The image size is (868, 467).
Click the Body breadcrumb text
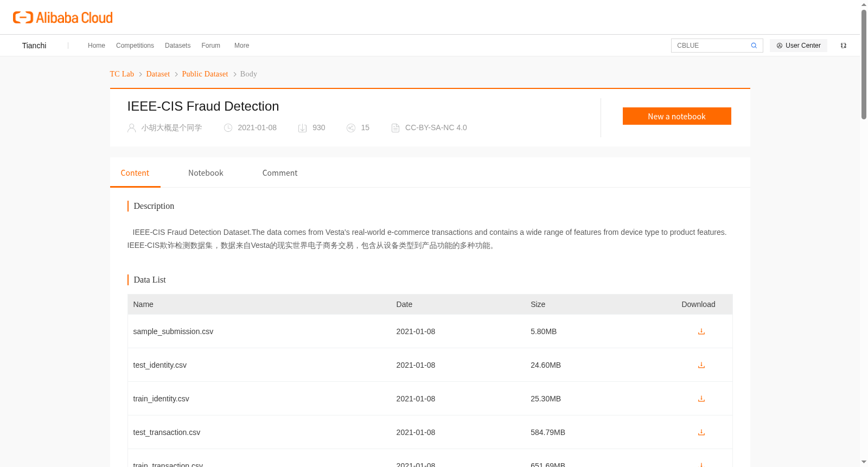(248, 74)
